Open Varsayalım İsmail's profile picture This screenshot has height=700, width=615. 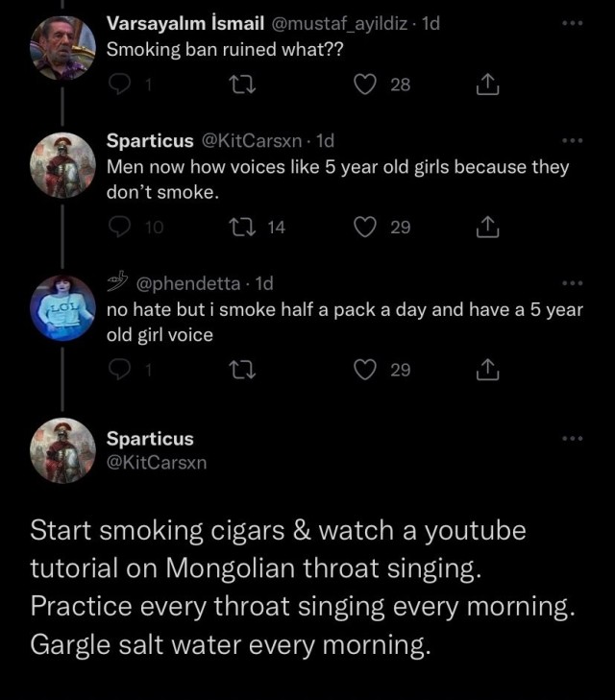coord(62,47)
